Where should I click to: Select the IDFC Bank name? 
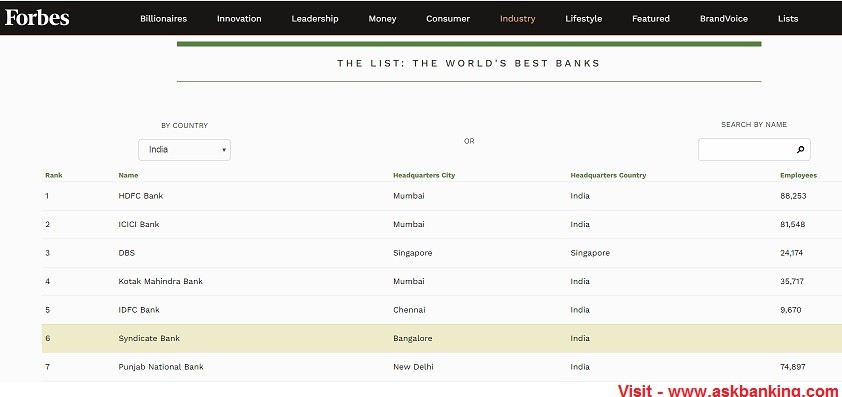139,310
